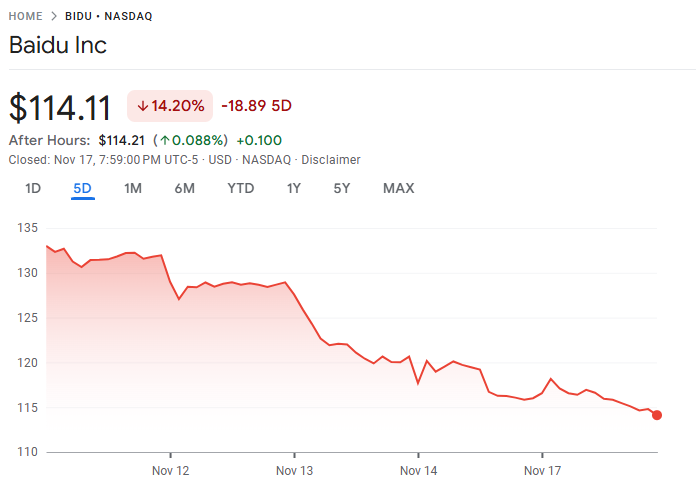
Task: Open the 5Y chart range
Action: coord(342,188)
